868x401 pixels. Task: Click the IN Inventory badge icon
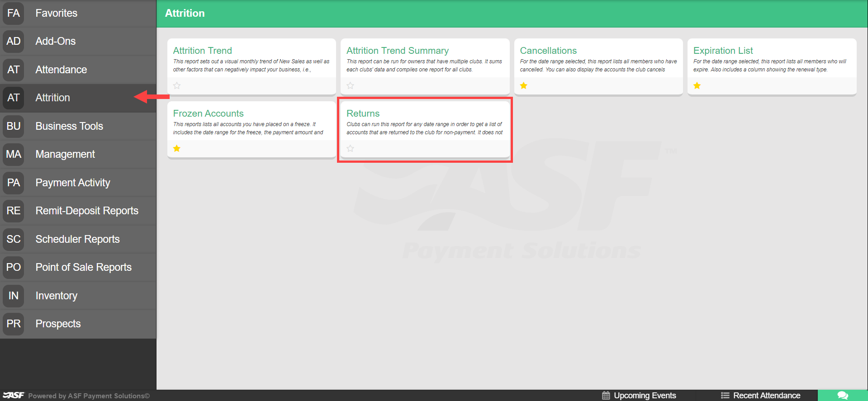pos(13,296)
